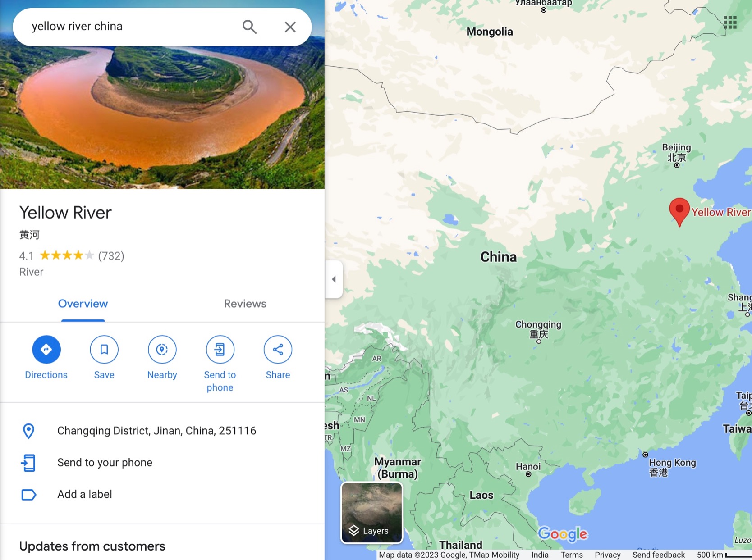Click Send feedback link
This screenshot has height=560, width=752.
pyautogui.click(x=658, y=555)
